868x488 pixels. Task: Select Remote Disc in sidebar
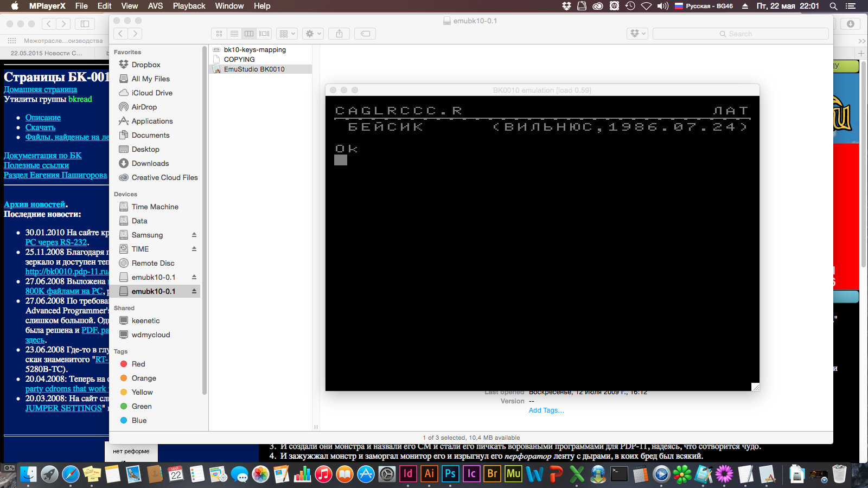point(153,263)
